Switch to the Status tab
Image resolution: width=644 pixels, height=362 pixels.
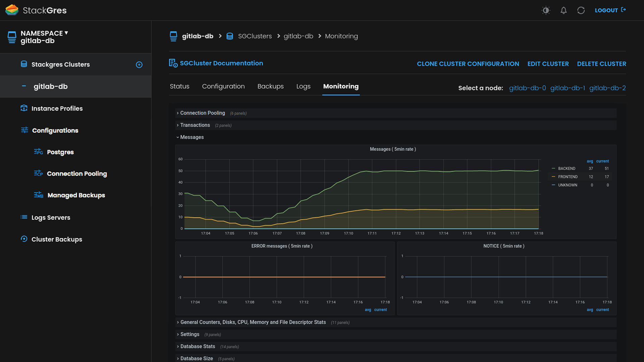[179, 86]
